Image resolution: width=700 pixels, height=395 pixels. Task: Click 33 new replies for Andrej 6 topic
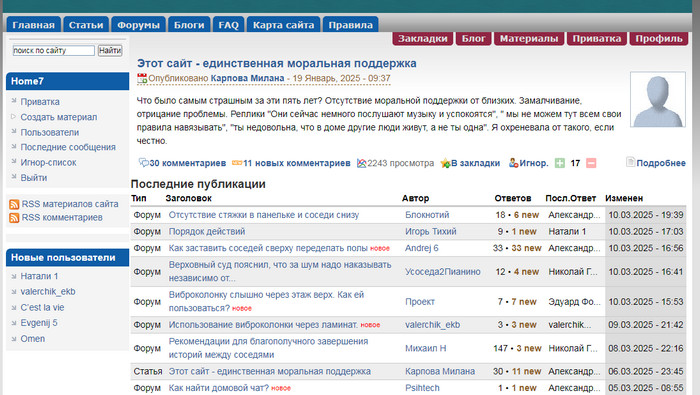tap(526, 248)
